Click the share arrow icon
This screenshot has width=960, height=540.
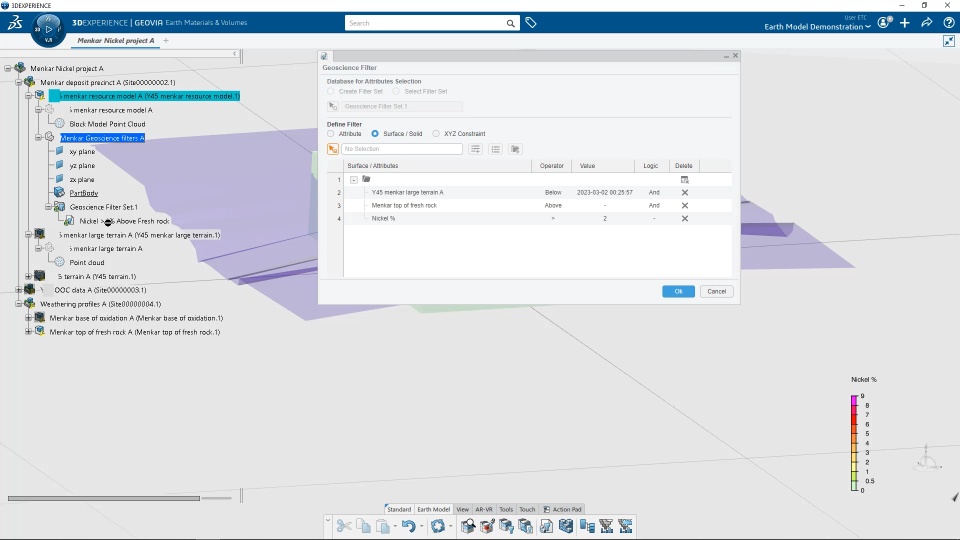tap(927, 23)
